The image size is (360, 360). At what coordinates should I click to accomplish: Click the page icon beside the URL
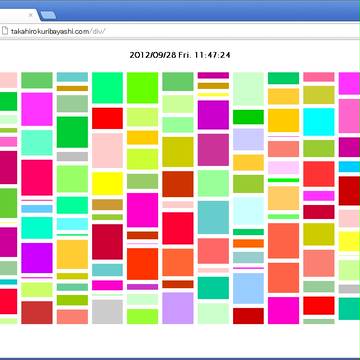(x=4, y=31)
